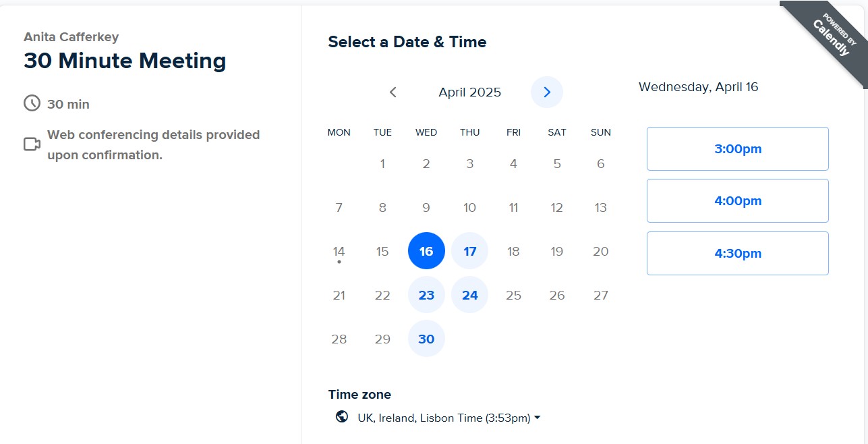Screen dimensions: 868x444
Task: Choose April 23 as the date
Action: click(x=426, y=295)
